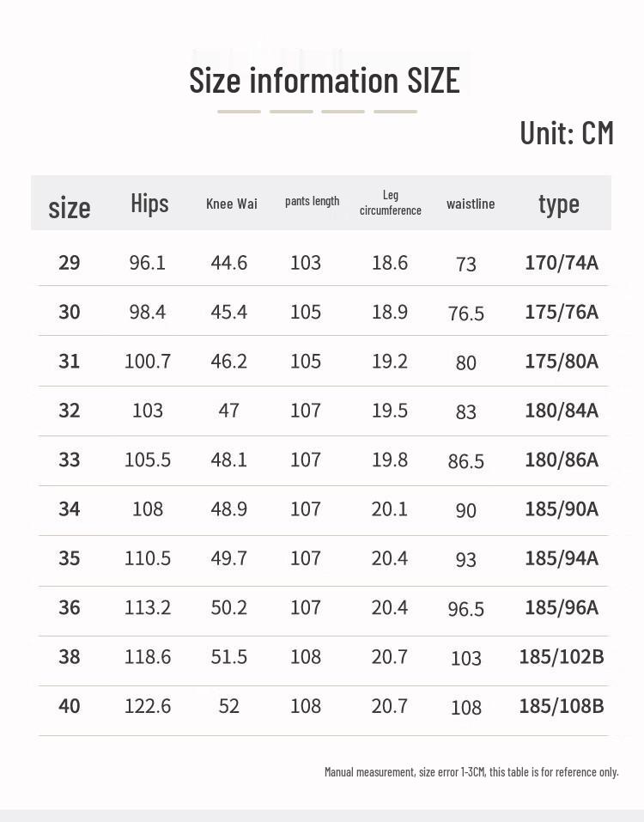Viewport: 644px width, 822px height.
Task: Click the 170/74A type cell
Action: [562, 262]
